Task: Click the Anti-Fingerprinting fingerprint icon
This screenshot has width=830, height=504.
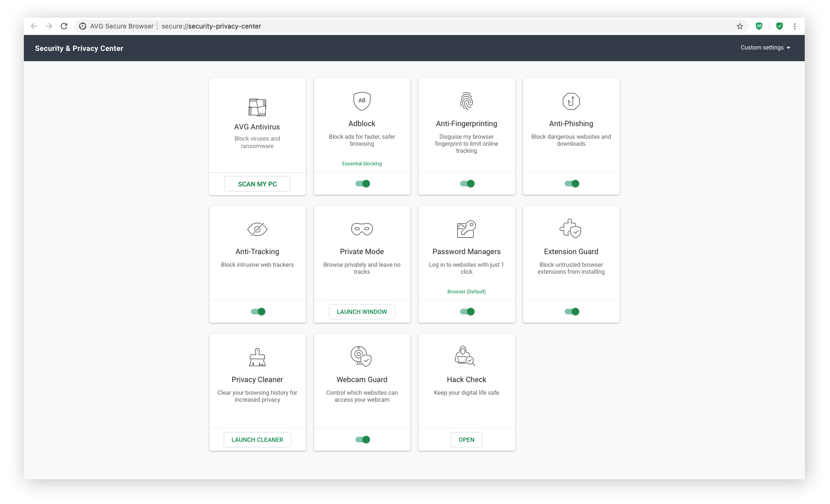Action: coord(466,101)
